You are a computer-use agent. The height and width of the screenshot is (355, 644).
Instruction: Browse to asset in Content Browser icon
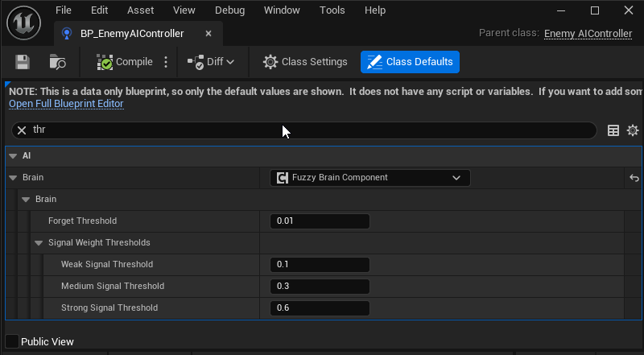click(57, 62)
